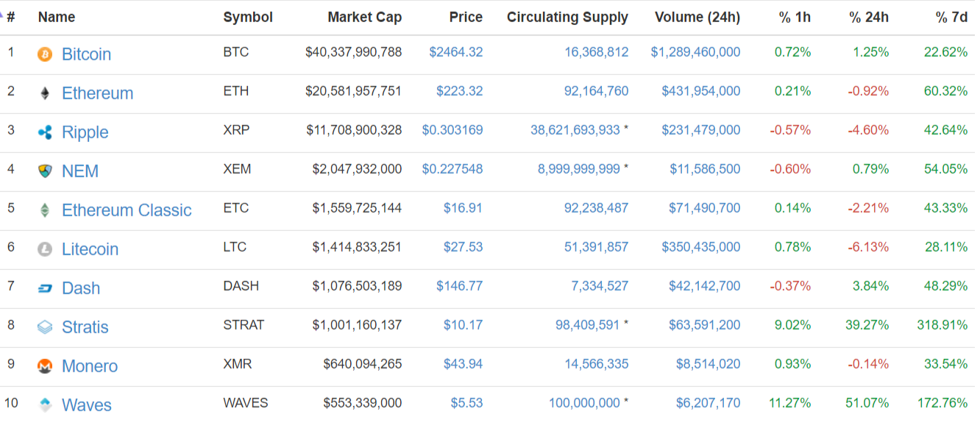Screen dimensions: 980x423
Task: Click the Ethereum Classic logo icon
Action: (45, 210)
